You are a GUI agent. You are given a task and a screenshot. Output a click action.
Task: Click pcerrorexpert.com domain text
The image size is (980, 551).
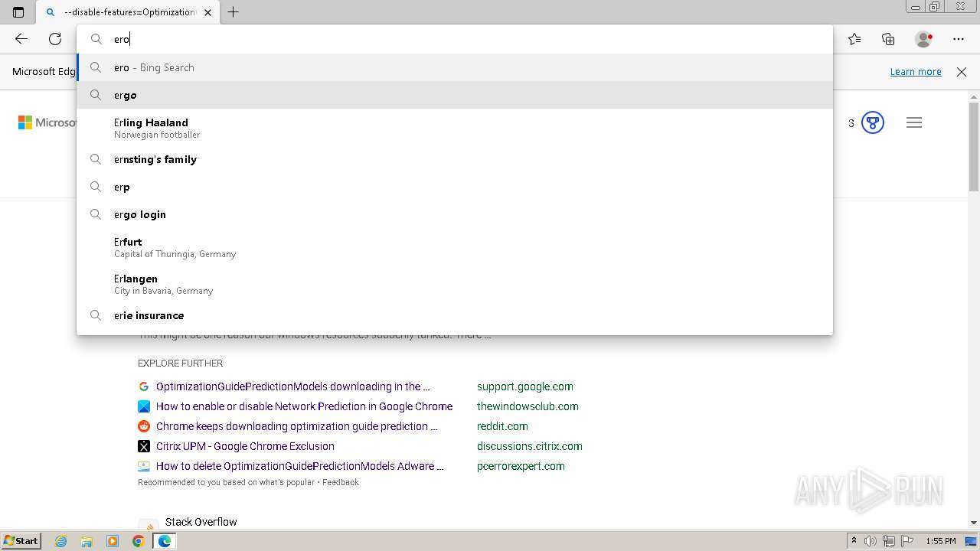tap(521, 466)
